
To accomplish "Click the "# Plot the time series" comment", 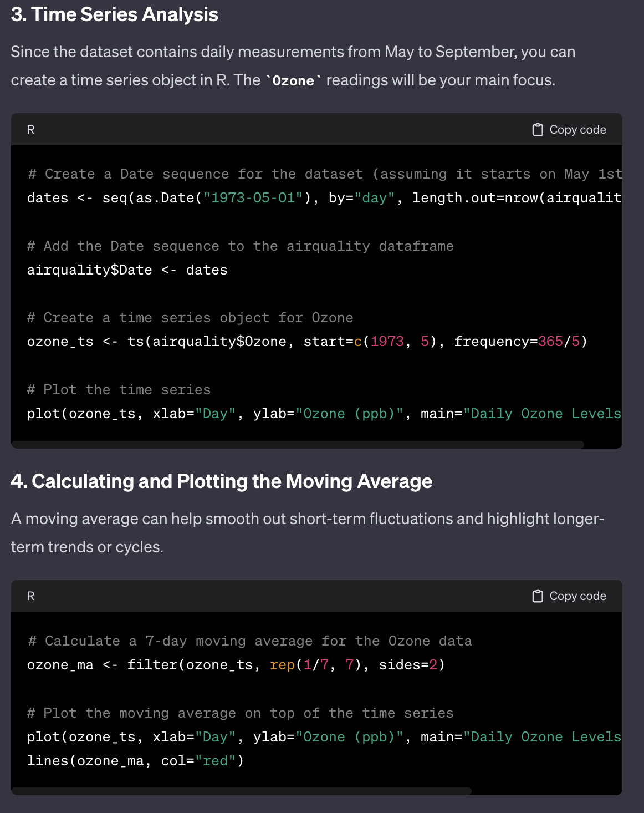I will pos(119,390).
